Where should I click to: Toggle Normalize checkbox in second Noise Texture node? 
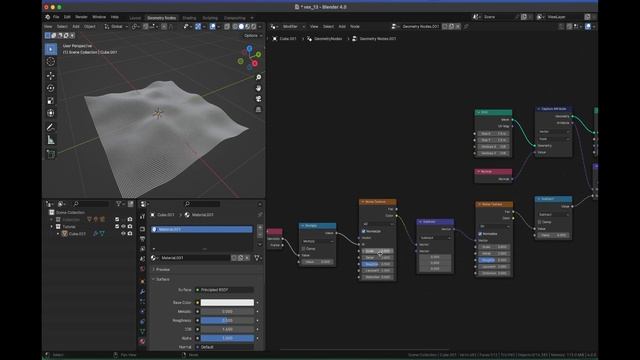[480, 234]
